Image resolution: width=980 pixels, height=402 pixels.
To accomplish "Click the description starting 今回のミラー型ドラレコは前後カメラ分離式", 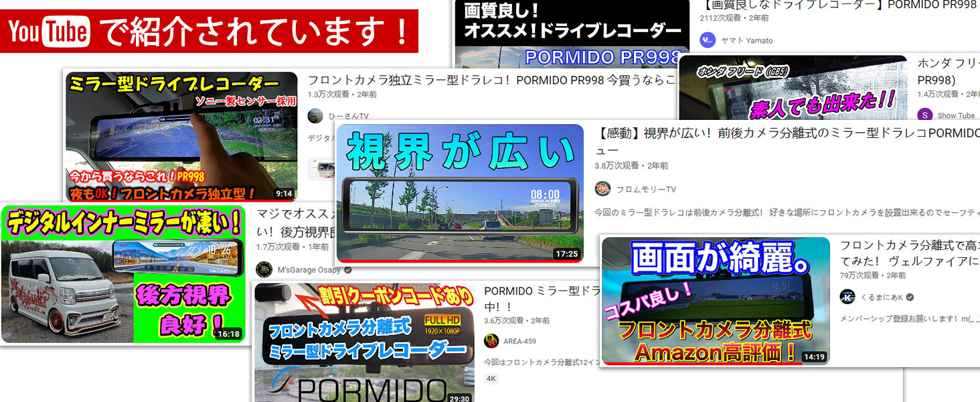I will coord(787,212).
